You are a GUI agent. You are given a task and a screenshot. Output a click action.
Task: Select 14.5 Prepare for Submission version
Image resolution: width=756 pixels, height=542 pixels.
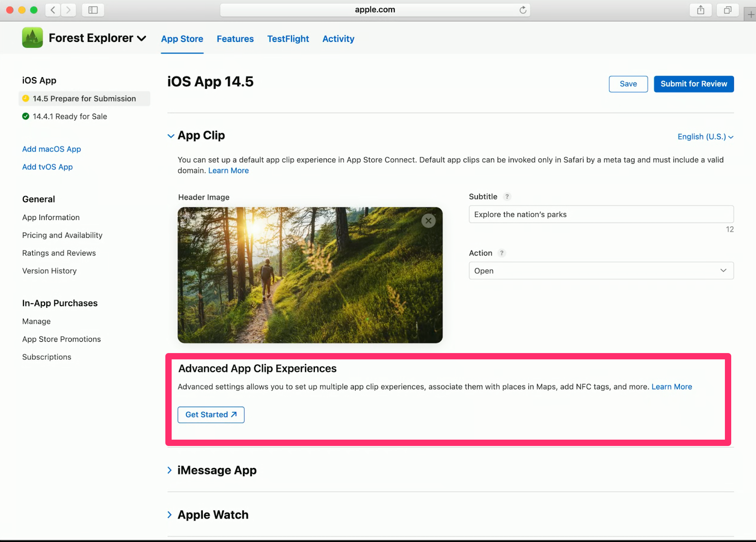(84, 98)
